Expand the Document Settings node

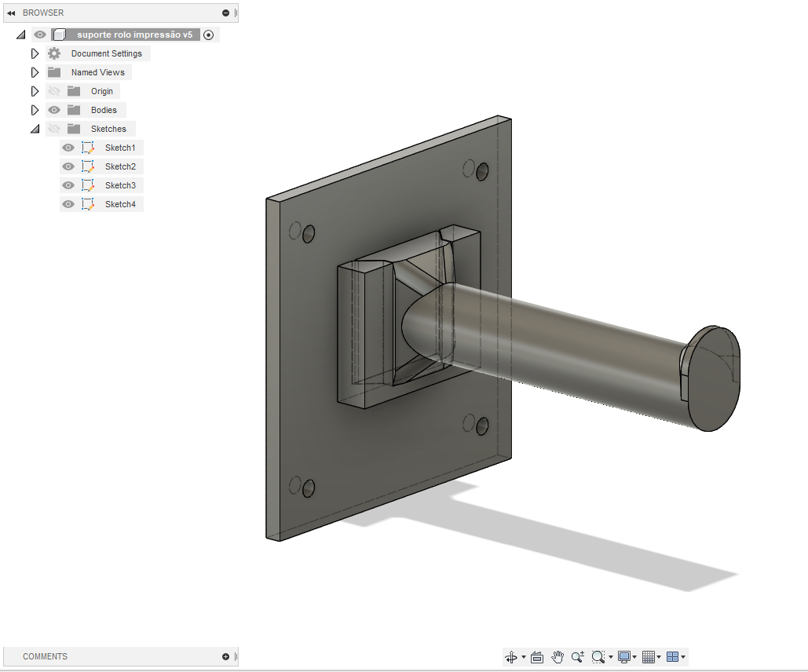point(35,53)
